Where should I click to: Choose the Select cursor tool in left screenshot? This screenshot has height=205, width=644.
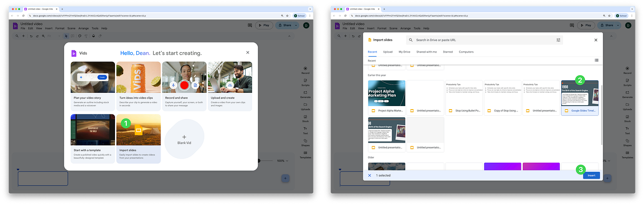tap(66, 36)
